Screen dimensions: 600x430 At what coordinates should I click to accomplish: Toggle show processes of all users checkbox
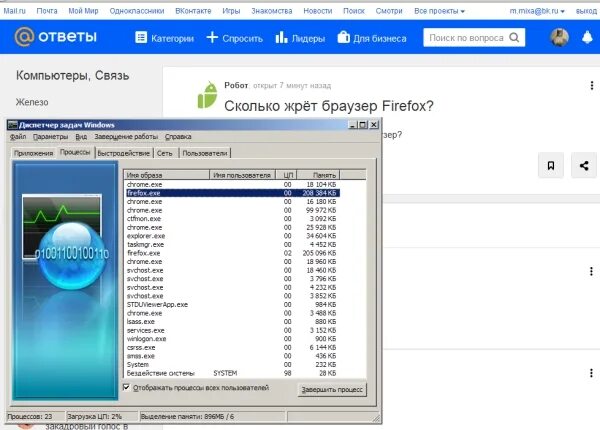click(x=126, y=387)
